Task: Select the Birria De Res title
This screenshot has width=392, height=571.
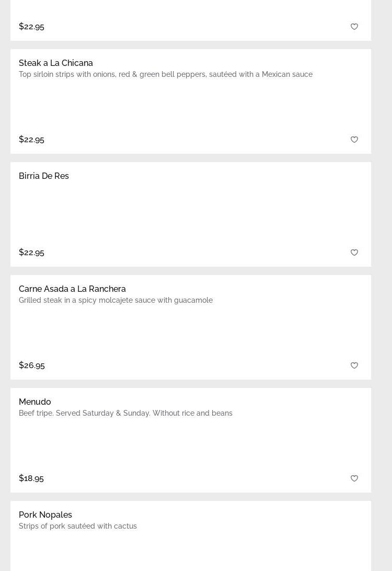Action: (x=44, y=176)
